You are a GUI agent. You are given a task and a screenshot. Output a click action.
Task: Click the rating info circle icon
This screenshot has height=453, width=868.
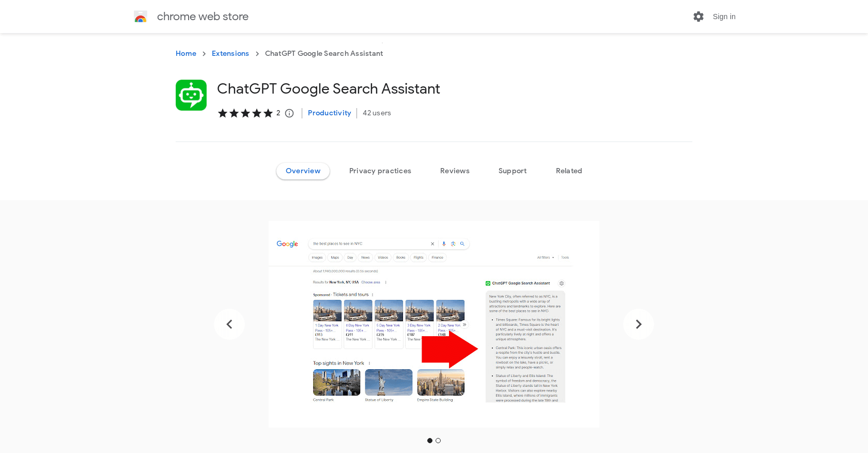289,113
